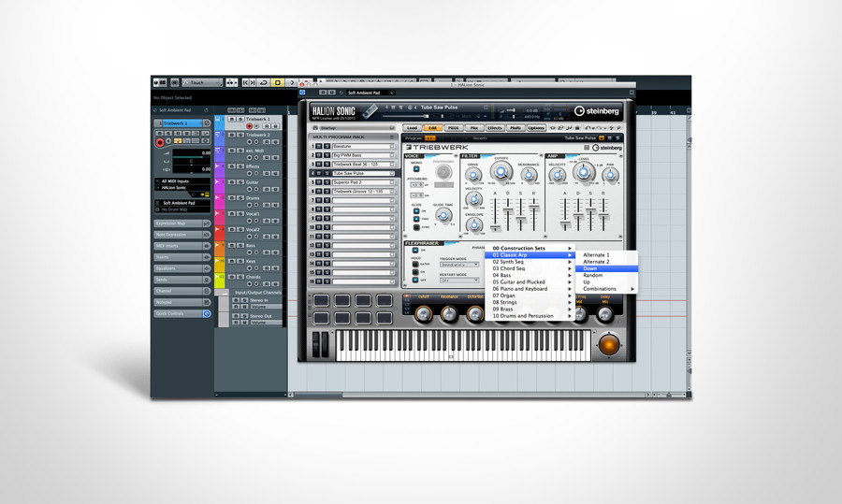Open the Mix page in HALion Sonic
The image size is (842, 504).
[474, 128]
